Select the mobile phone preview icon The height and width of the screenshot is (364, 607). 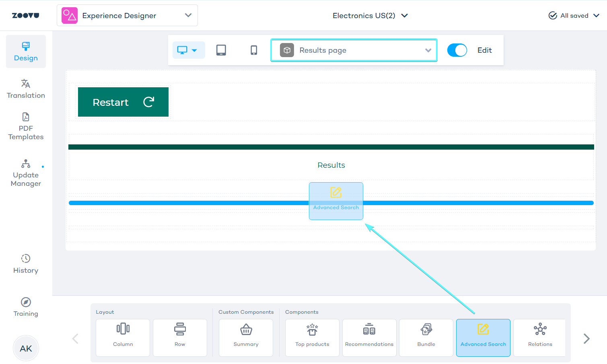coord(254,50)
